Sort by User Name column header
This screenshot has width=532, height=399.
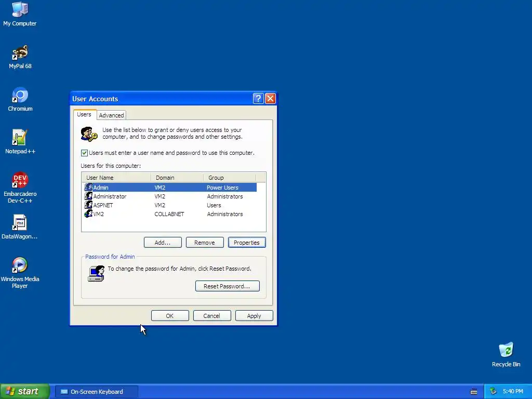[116, 178]
